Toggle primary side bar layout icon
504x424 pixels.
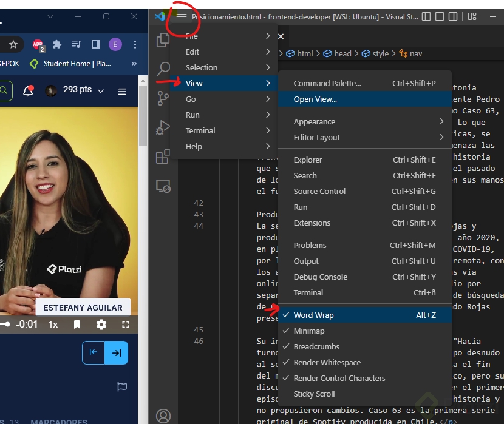coord(426,16)
